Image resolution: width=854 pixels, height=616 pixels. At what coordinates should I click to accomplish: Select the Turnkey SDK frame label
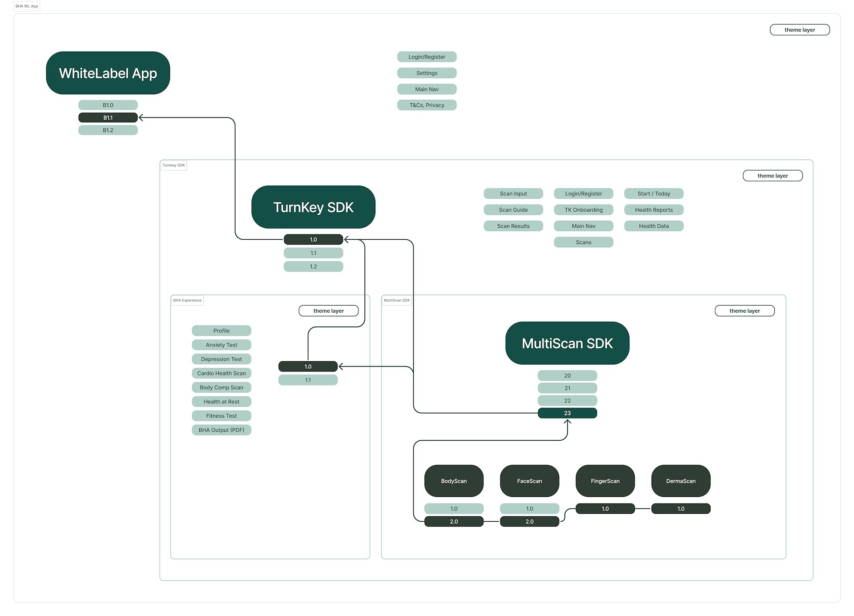173,165
